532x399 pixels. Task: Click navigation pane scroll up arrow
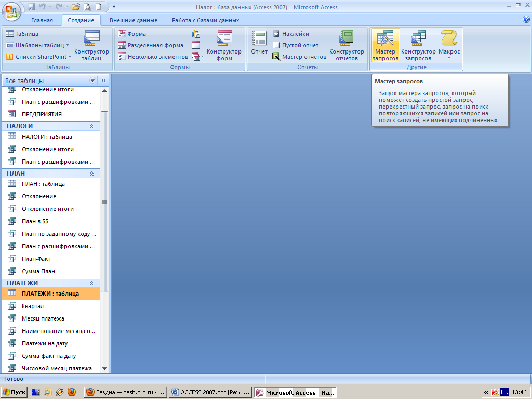pyautogui.click(x=104, y=90)
